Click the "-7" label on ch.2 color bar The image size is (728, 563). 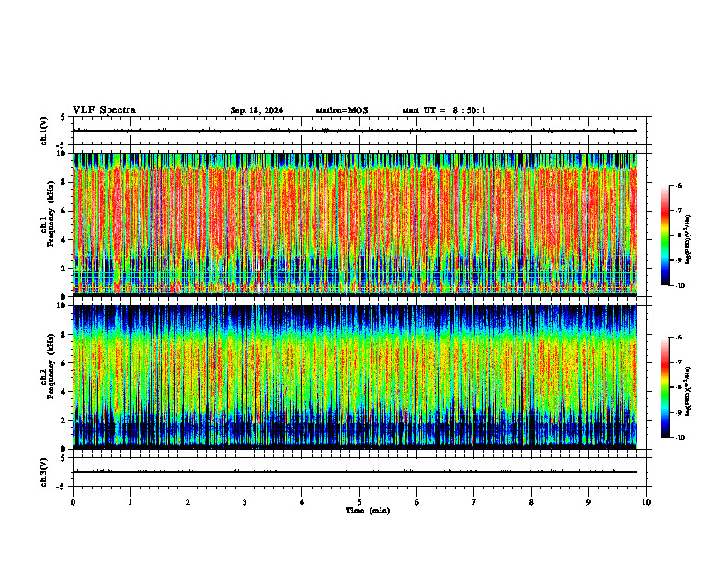(678, 362)
